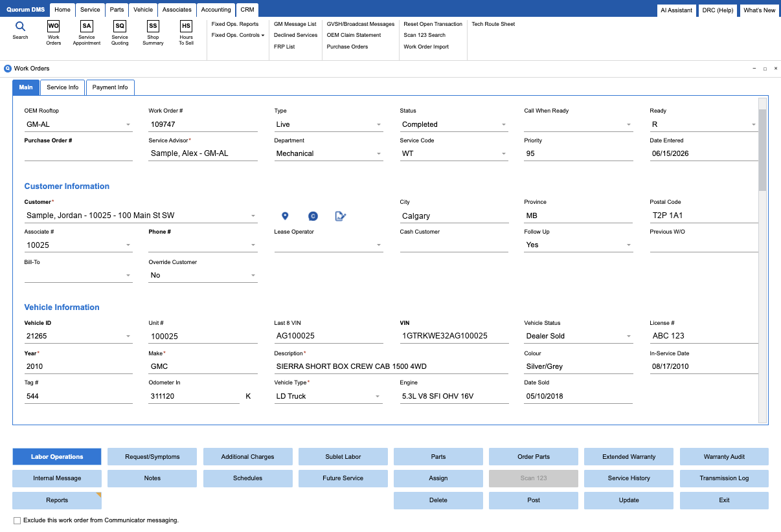Open Tech Route Sheet link
Image resolution: width=781 pixels, height=532 pixels.
pos(493,24)
